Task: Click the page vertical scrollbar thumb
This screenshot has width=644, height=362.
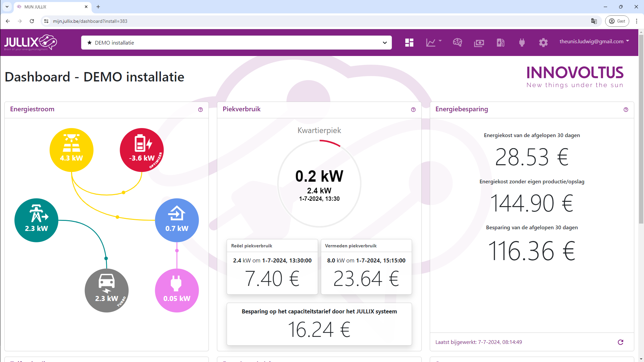Action: pos(641,129)
